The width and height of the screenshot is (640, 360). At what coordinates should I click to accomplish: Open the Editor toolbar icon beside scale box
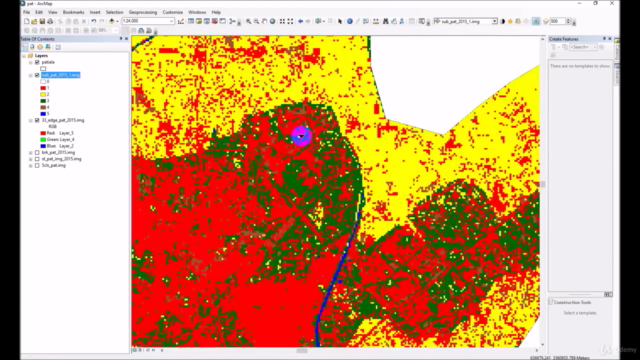point(181,21)
